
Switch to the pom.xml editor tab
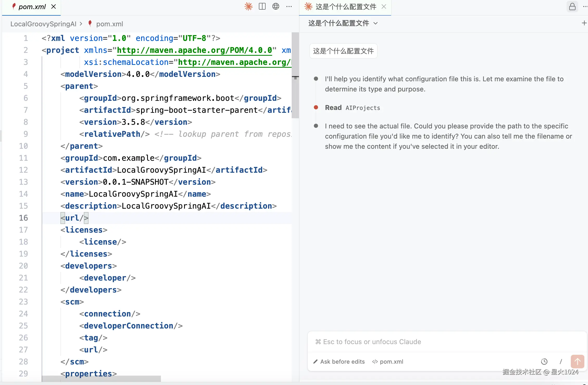(32, 7)
